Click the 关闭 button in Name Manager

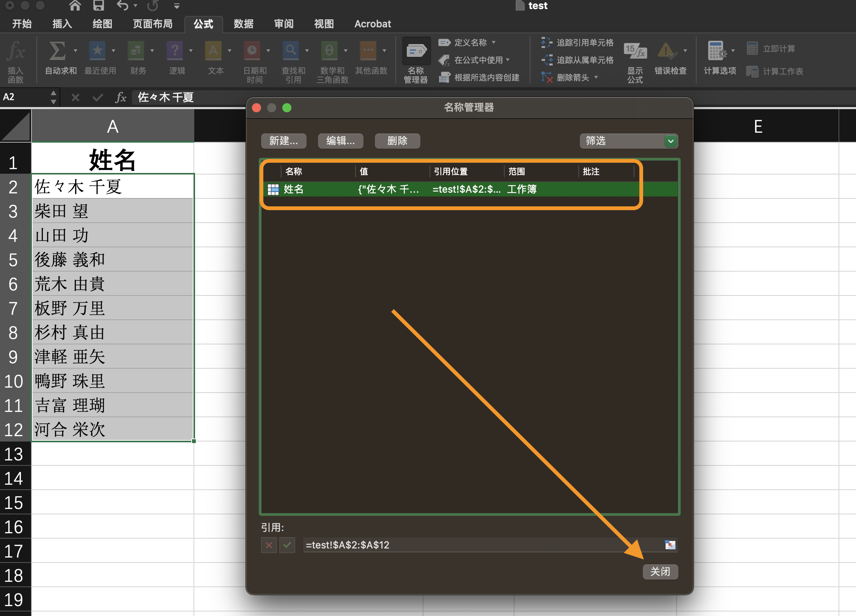[660, 572]
